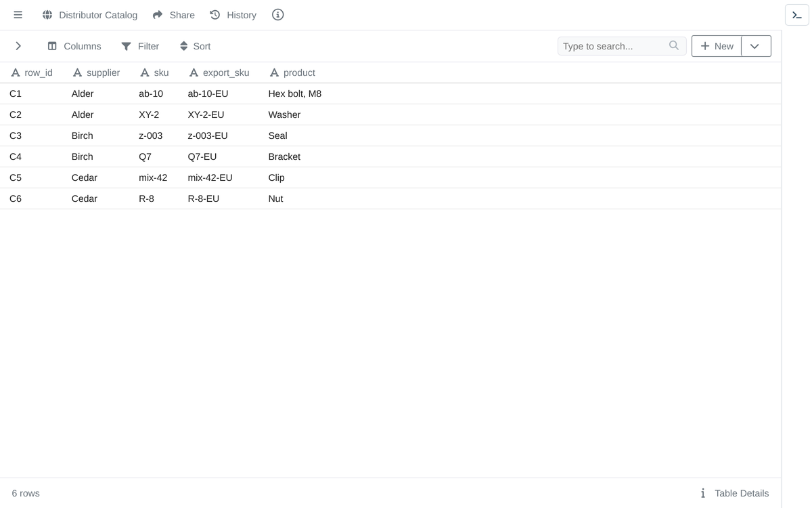Viewport: 812px width, 508px height.
Task: Open the Sort options
Action: 195,46
